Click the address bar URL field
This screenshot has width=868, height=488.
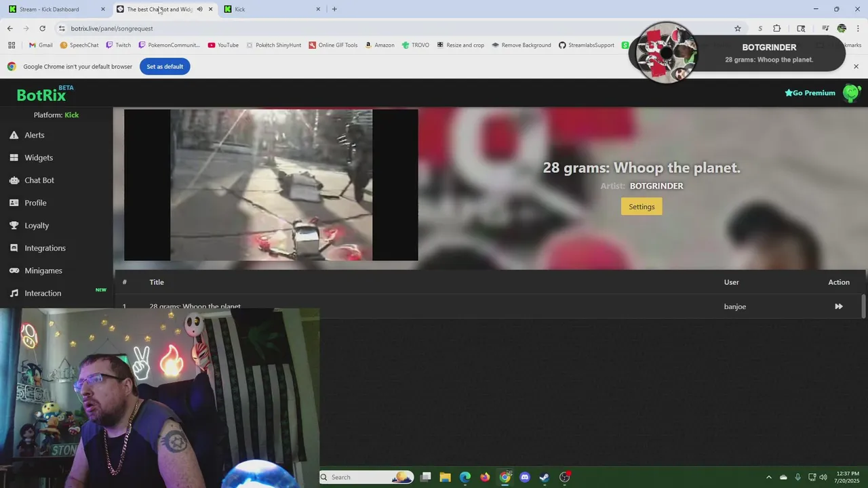pyautogui.click(x=393, y=28)
